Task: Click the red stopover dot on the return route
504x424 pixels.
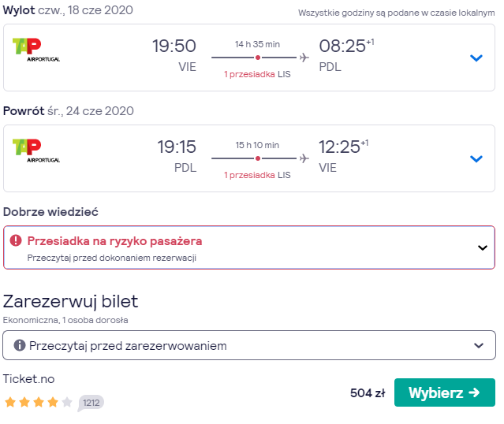Action: tap(258, 158)
